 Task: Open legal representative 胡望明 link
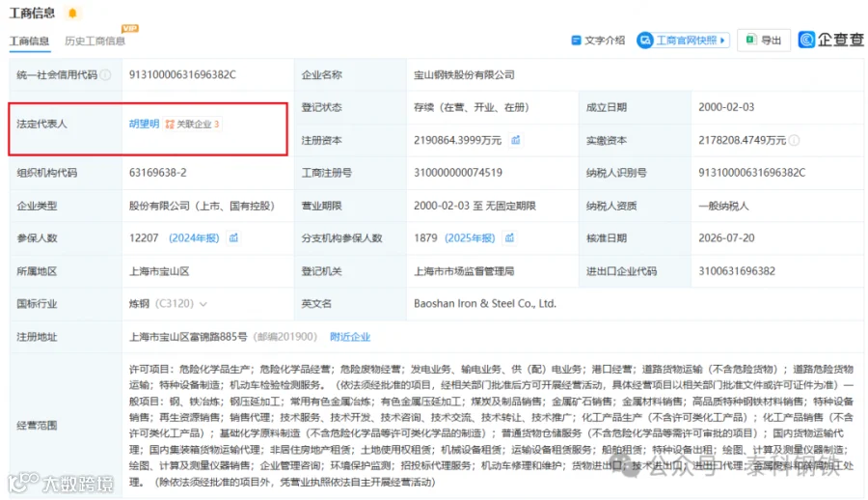point(144,124)
